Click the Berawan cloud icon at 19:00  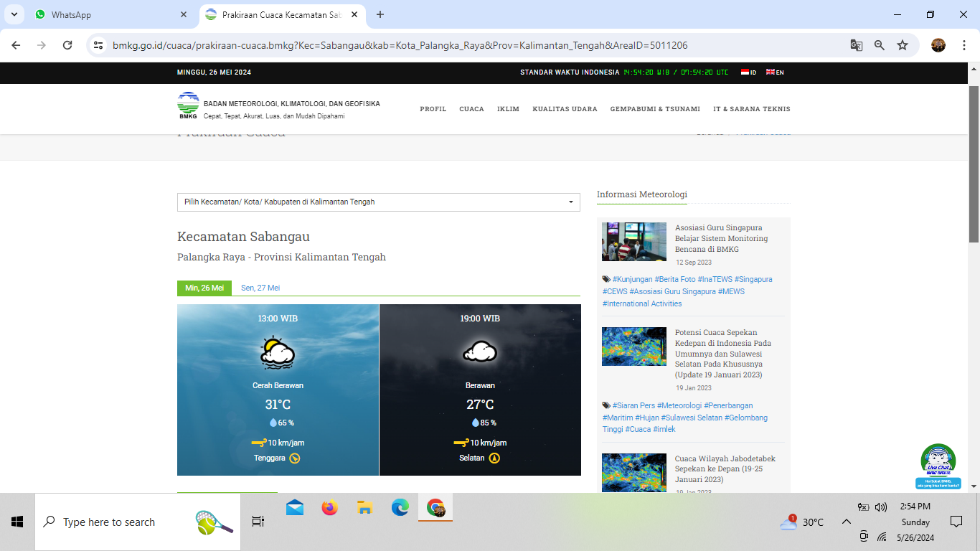coord(480,352)
